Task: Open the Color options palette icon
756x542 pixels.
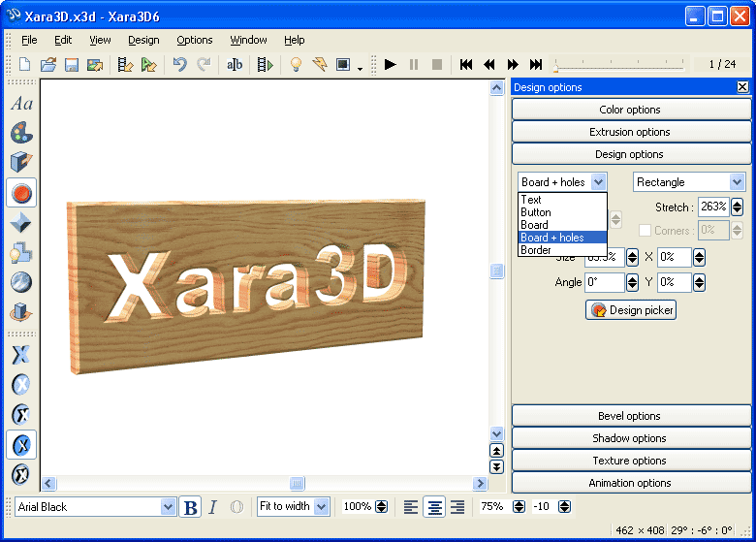Action: pos(21,133)
